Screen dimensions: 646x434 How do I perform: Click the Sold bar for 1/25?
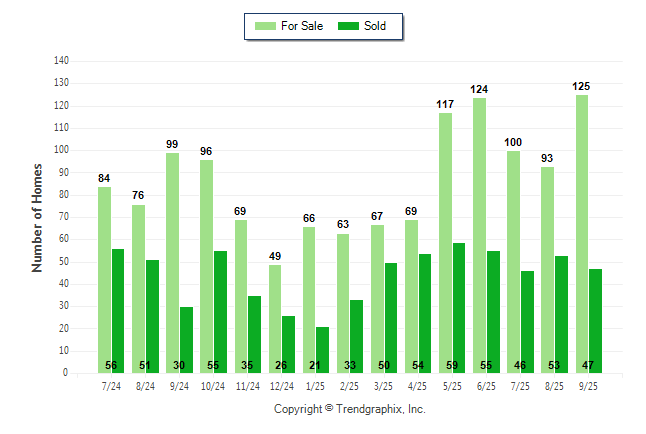point(323,350)
